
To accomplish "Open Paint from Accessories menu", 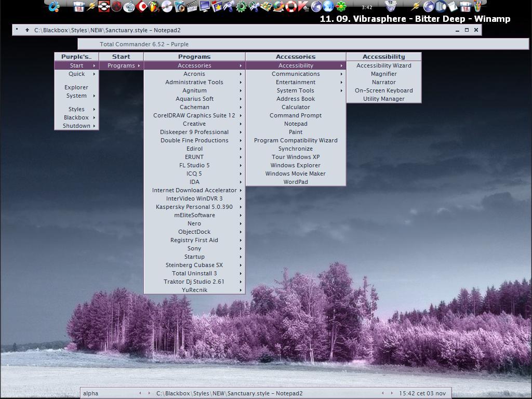I will [296, 132].
